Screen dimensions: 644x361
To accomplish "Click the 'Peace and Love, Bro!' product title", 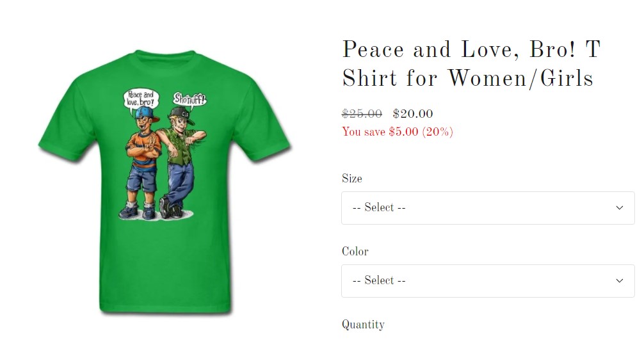I will coord(472,63).
